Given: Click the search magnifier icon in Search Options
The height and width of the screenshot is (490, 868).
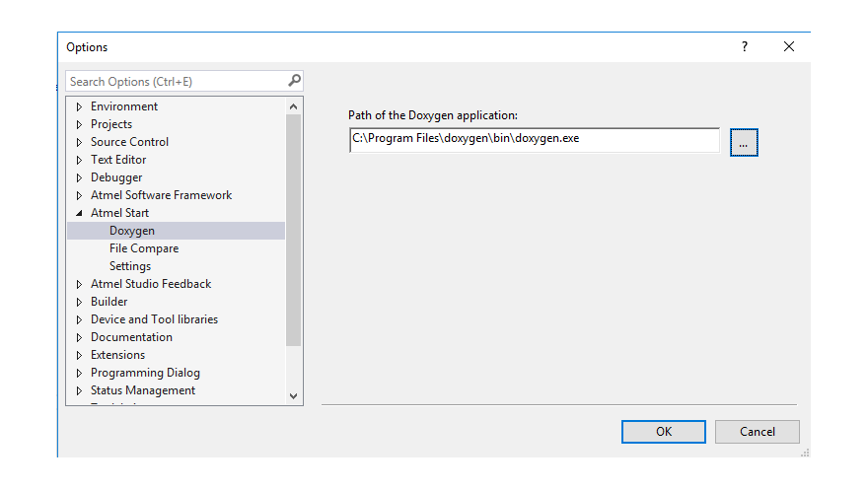Looking at the screenshot, I should point(294,81).
